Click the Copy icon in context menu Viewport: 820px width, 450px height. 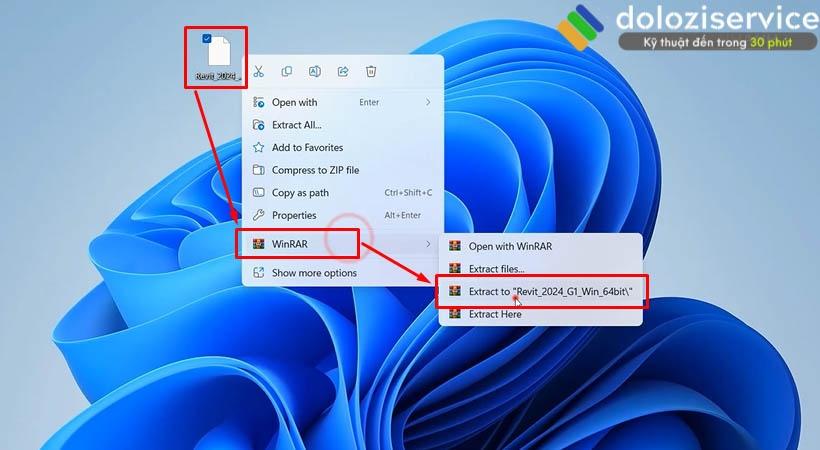coord(287,71)
